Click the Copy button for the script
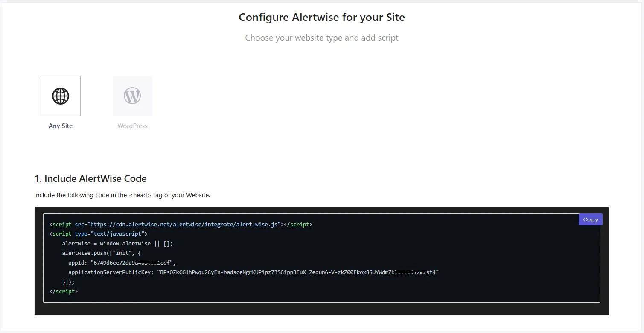The width and height of the screenshot is (644, 333). (590, 219)
